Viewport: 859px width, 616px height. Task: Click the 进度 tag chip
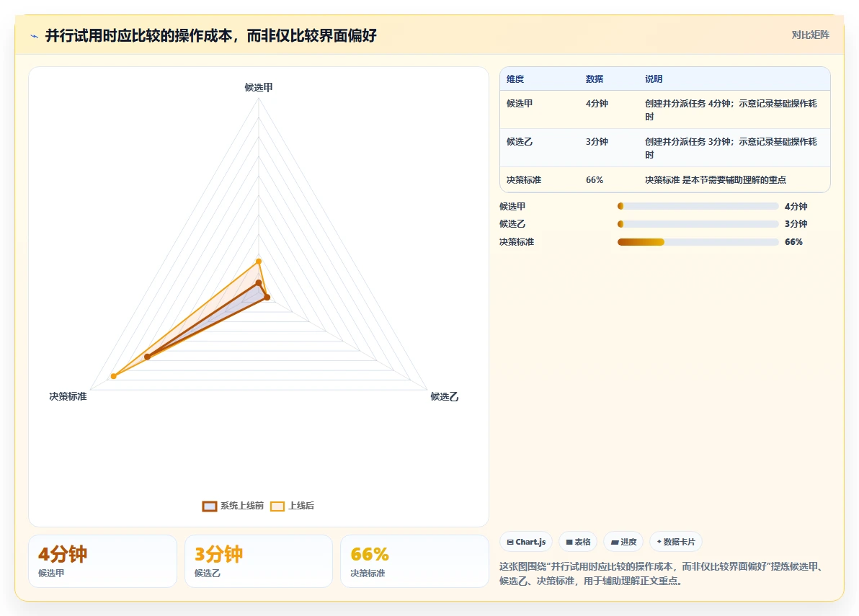[623, 542]
